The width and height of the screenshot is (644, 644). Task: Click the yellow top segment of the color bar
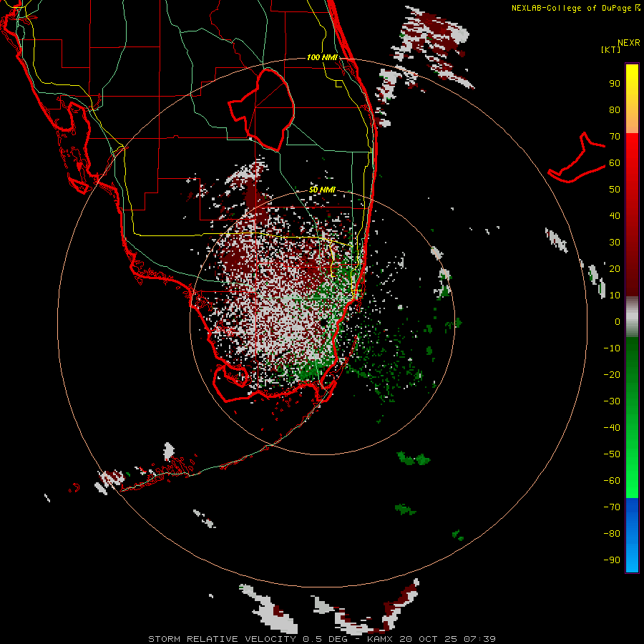(632, 99)
